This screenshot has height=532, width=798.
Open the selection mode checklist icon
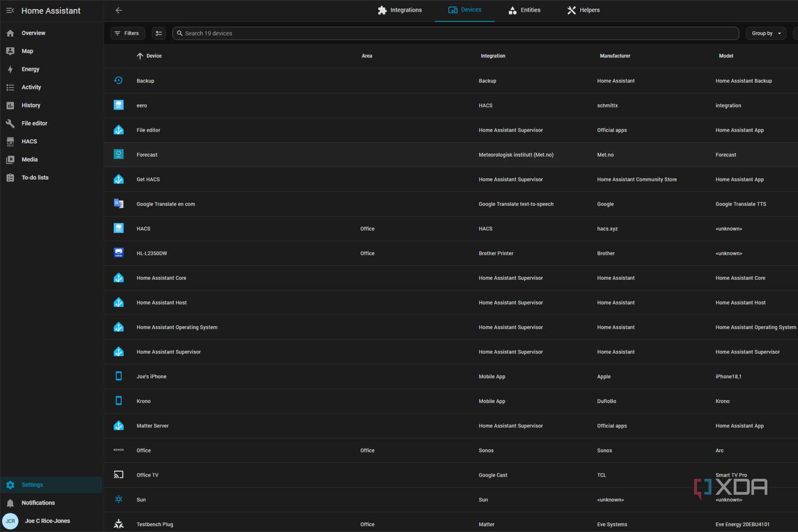tap(159, 33)
